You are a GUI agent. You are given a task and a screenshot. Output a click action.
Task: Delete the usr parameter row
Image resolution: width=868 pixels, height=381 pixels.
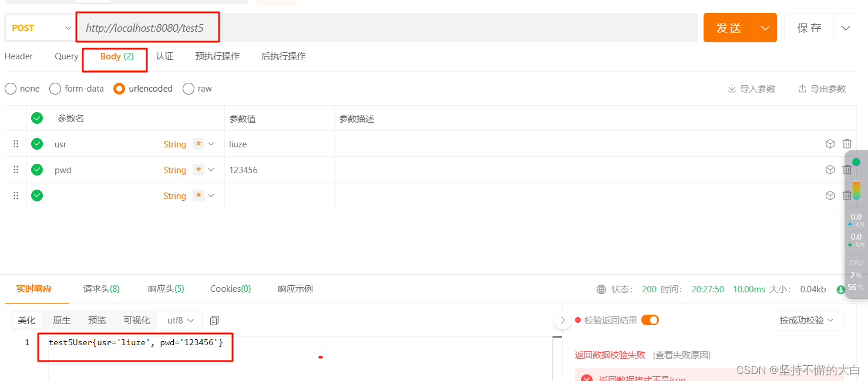pyautogui.click(x=847, y=144)
